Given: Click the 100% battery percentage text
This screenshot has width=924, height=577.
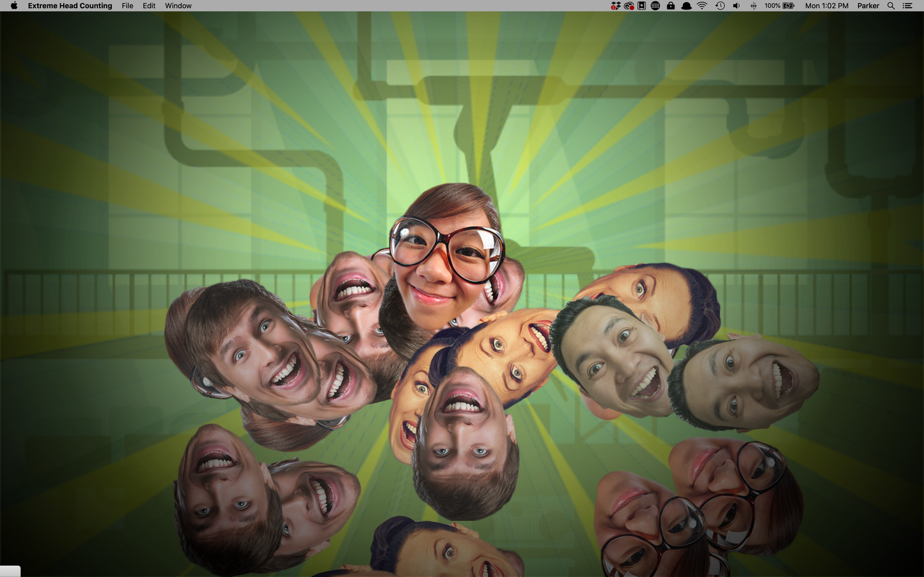Looking at the screenshot, I should [x=772, y=6].
